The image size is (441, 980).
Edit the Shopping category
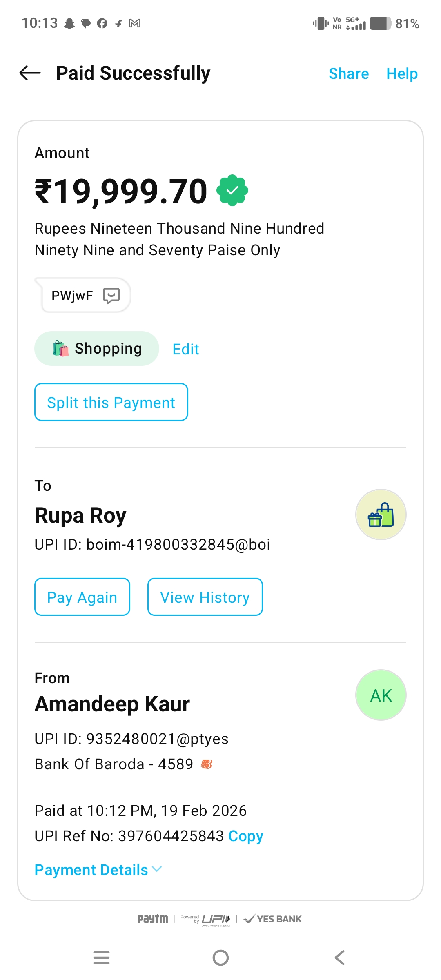[x=186, y=349]
